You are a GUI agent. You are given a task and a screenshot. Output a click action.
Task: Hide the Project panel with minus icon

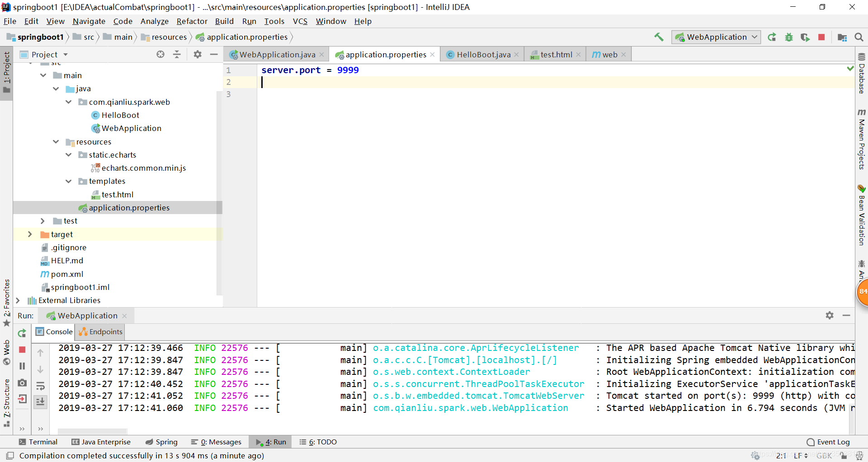[x=214, y=54]
